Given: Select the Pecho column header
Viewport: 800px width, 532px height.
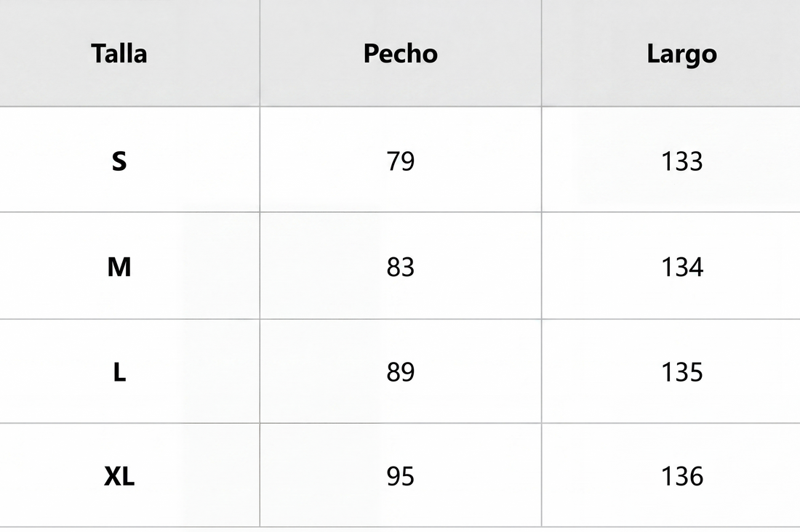Looking at the screenshot, I should 400,54.
